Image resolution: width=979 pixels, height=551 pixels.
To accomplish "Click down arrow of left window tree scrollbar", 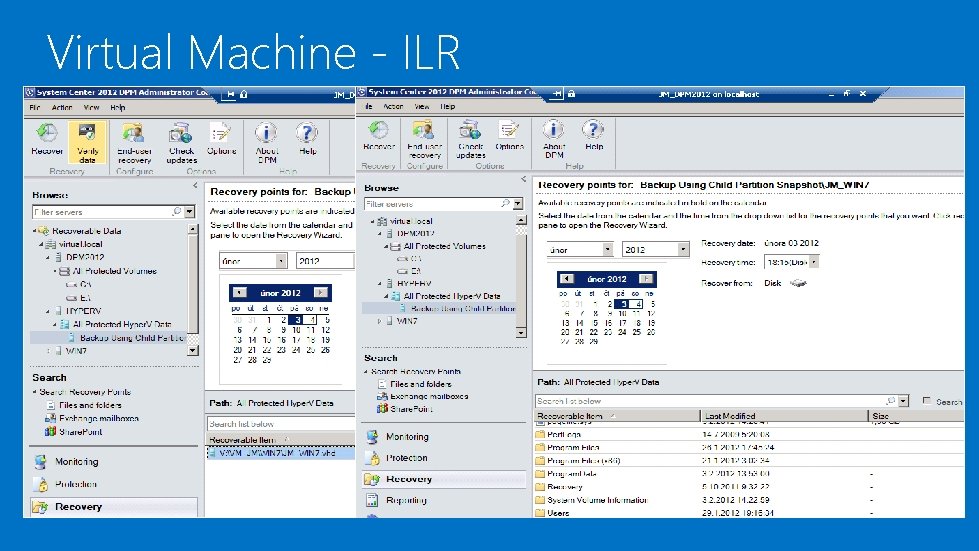I will pos(193,351).
